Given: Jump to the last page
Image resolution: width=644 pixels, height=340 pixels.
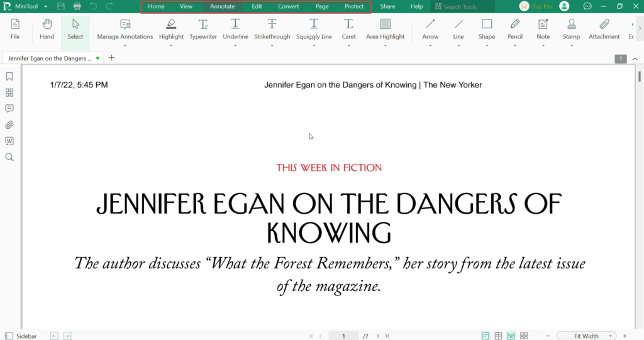Looking at the screenshot, I should 387,336.
